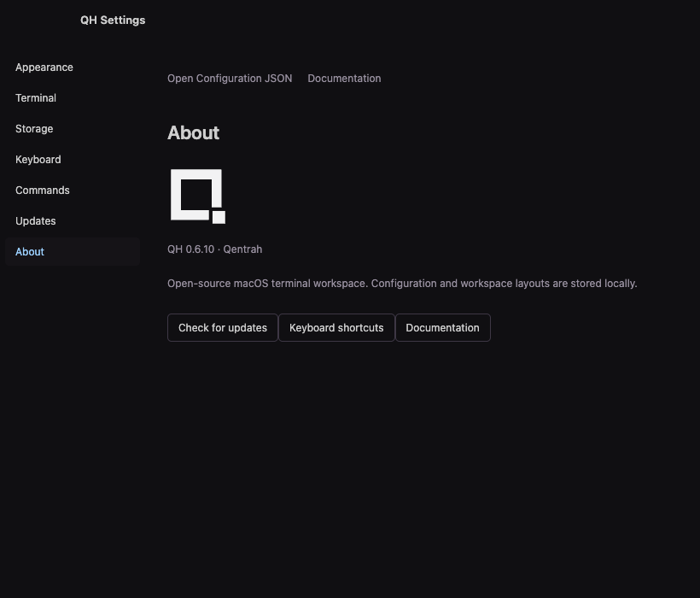Viewport: 700px width, 598px height.
Task: Click the bordered Documentation button
Action: tap(443, 328)
